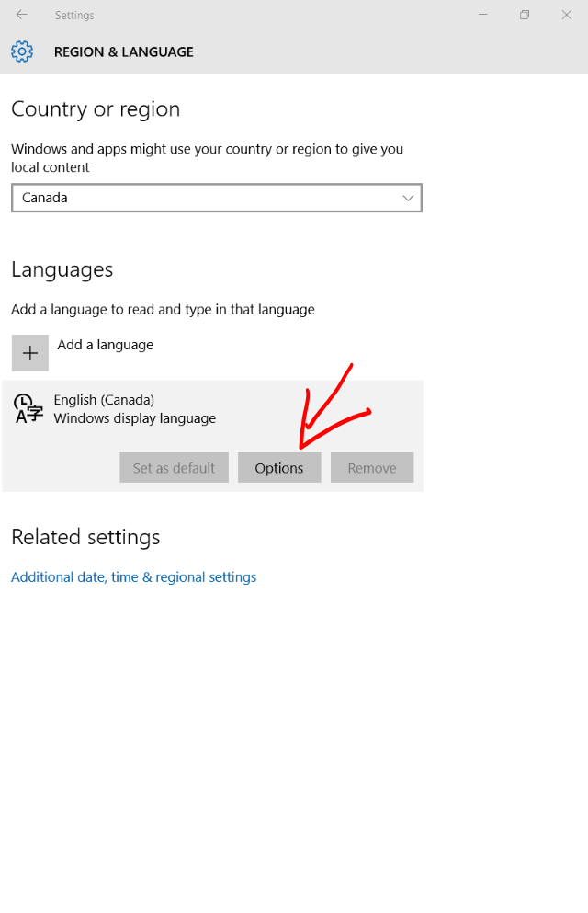Click the Remove language button
Image resolution: width=588 pixels, height=913 pixels.
372,468
